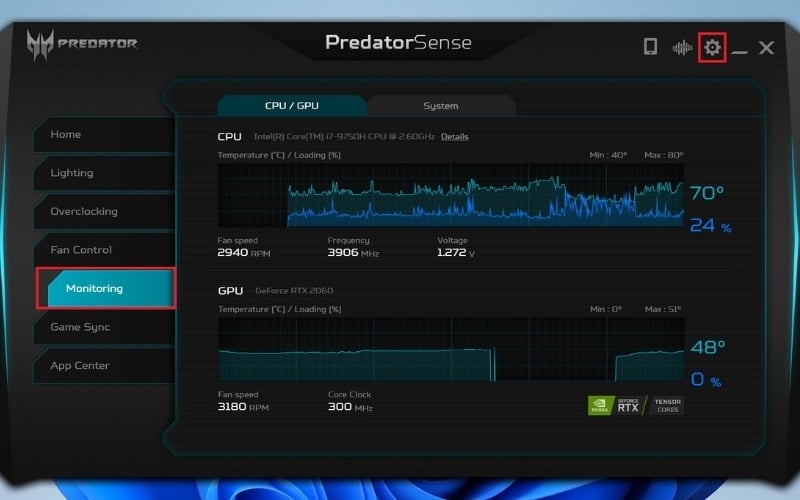The image size is (800, 500).
Task: Click the Predator logo
Action: tap(82, 44)
